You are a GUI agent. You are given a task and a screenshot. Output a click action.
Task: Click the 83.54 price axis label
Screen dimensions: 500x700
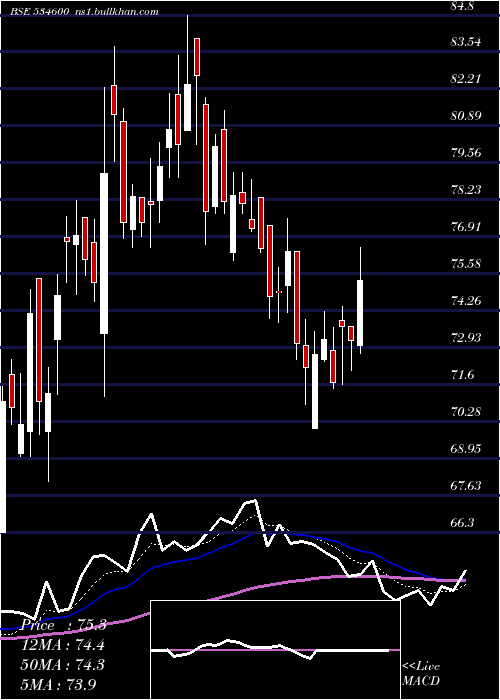coord(466,42)
